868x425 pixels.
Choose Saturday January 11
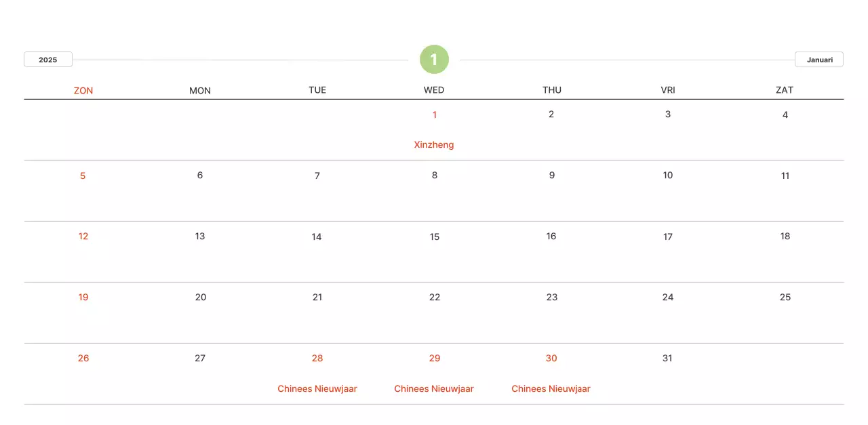[x=785, y=176]
